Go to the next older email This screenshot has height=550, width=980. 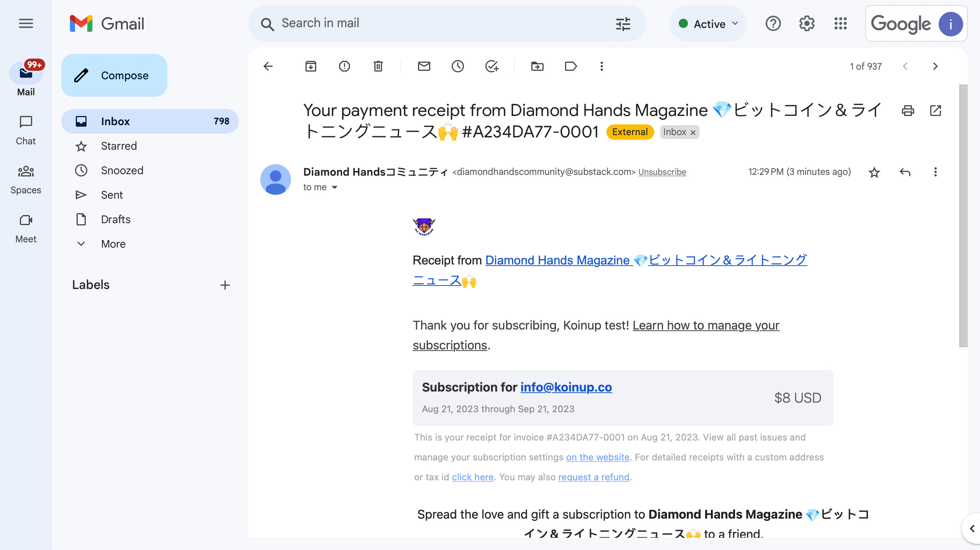click(935, 66)
